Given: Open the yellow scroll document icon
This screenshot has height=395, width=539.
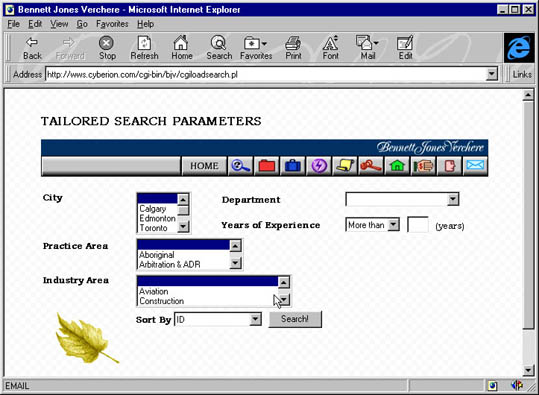Looking at the screenshot, I should coord(345,166).
